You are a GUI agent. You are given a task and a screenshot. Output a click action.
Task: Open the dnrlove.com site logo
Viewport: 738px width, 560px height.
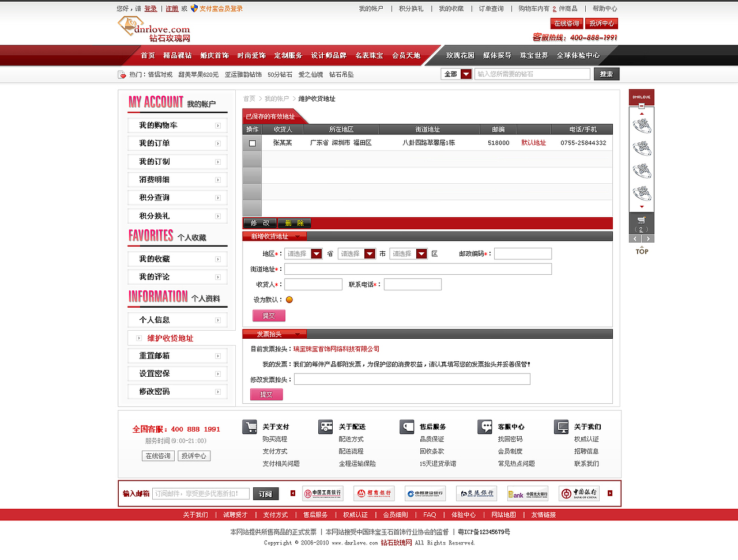click(x=154, y=29)
